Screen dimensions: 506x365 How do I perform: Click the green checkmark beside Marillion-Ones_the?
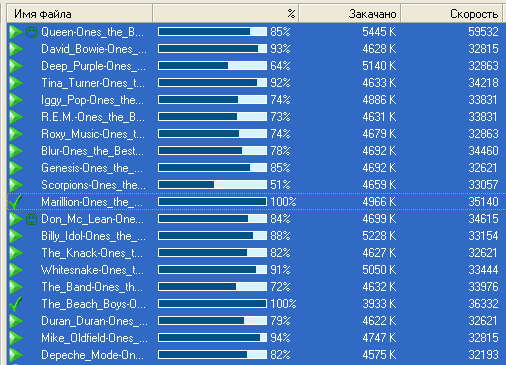click(15, 202)
